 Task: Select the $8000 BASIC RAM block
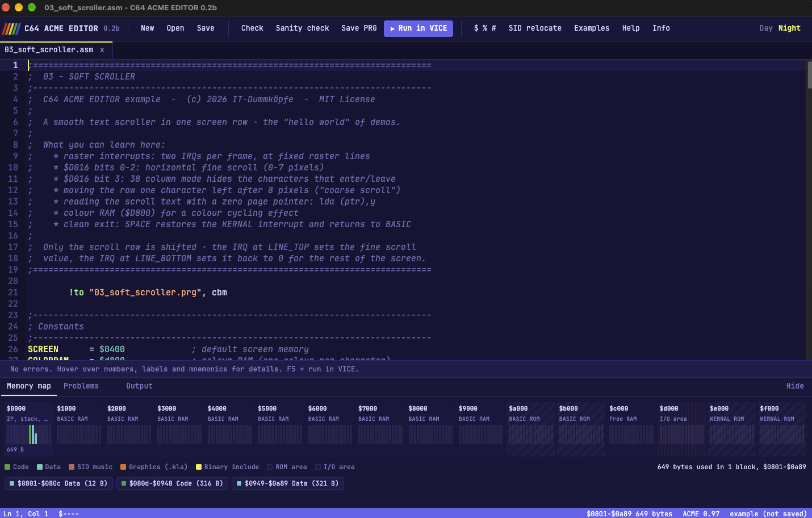pyautogui.click(x=430, y=429)
